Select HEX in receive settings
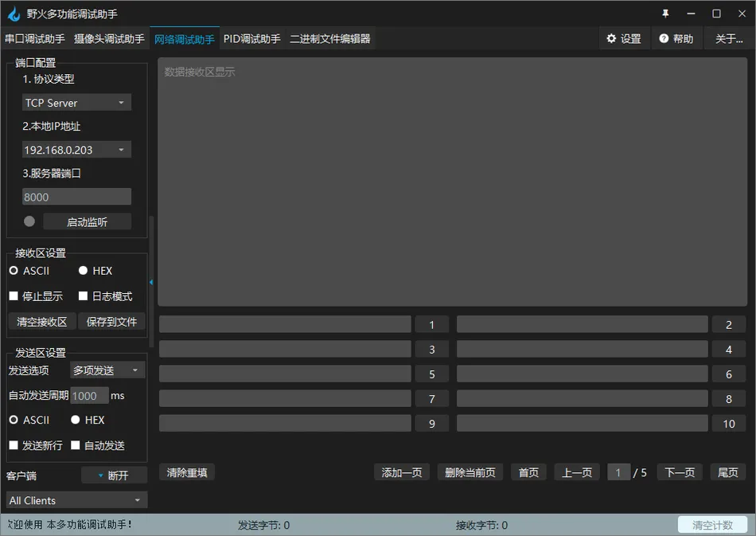Image resolution: width=756 pixels, height=536 pixels. (x=95, y=271)
